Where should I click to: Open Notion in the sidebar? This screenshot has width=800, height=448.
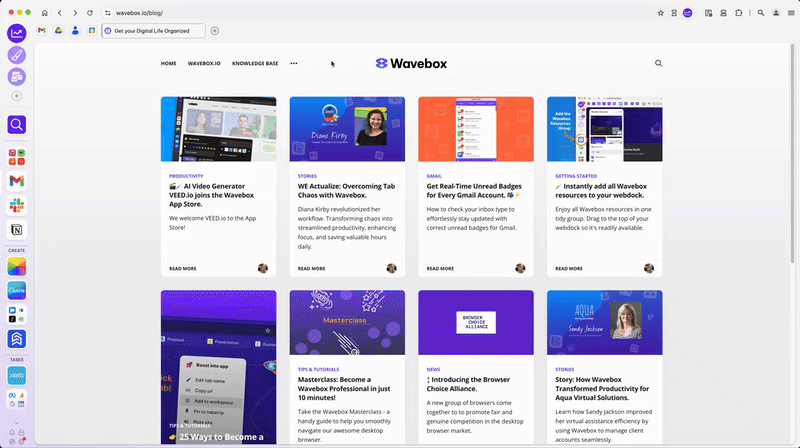(17, 230)
